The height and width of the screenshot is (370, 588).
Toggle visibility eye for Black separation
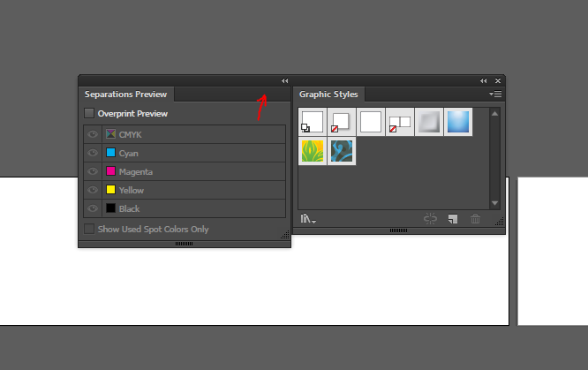click(x=93, y=208)
